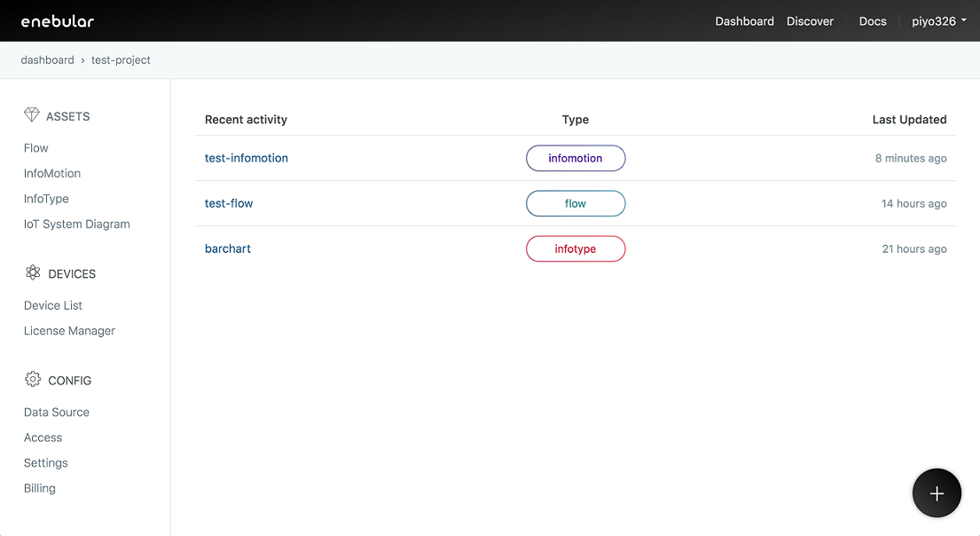Open the test-flow asset
The image size is (980, 536).
(x=229, y=203)
